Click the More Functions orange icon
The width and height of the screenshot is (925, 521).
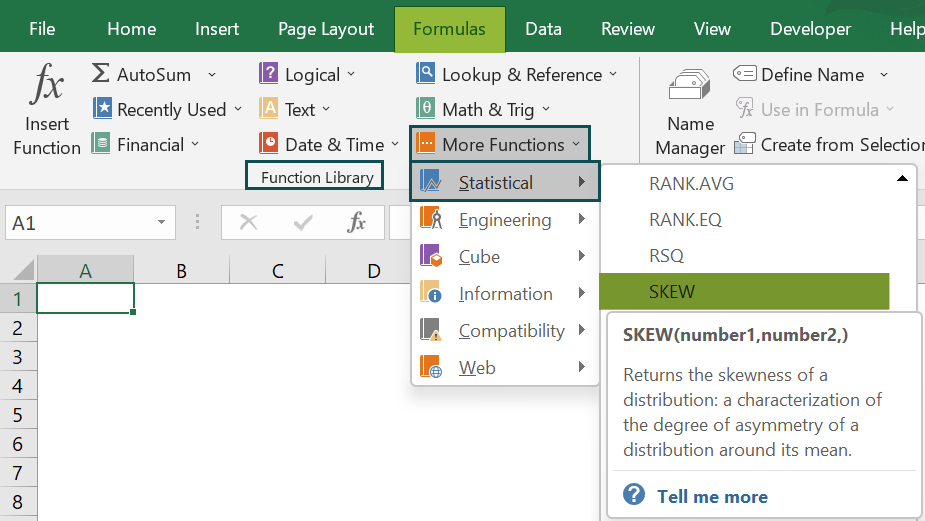coord(425,144)
